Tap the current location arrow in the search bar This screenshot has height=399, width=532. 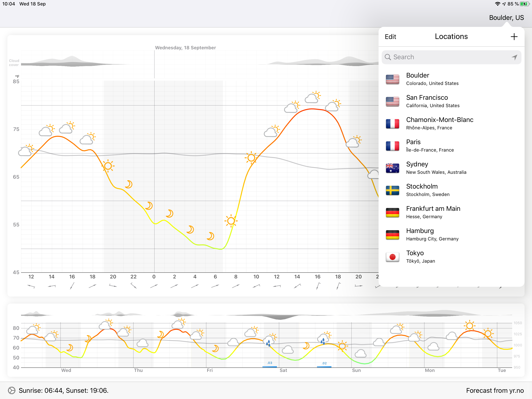pos(514,57)
